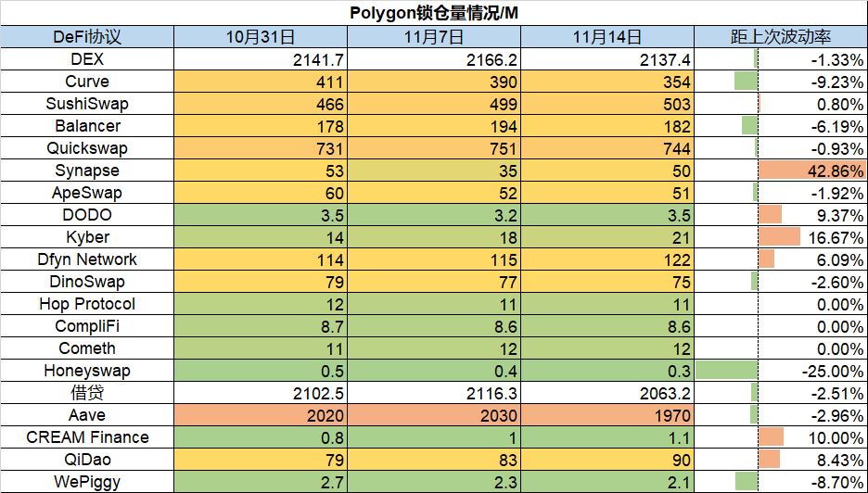This screenshot has width=868, height=493.
Task: Click Synapse's value 35
Action: [434, 171]
